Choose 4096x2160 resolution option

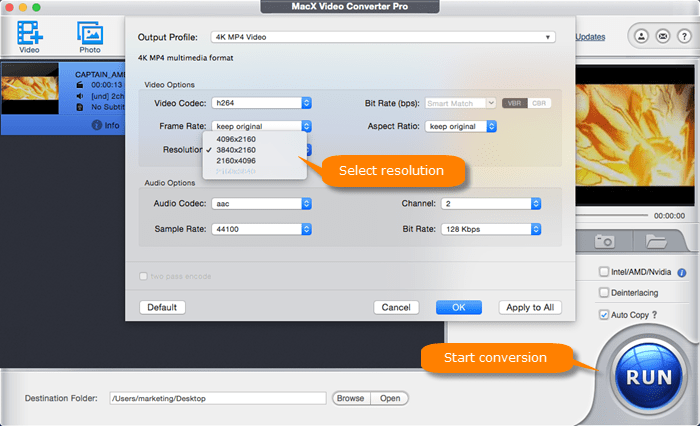(x=254, y=139)
